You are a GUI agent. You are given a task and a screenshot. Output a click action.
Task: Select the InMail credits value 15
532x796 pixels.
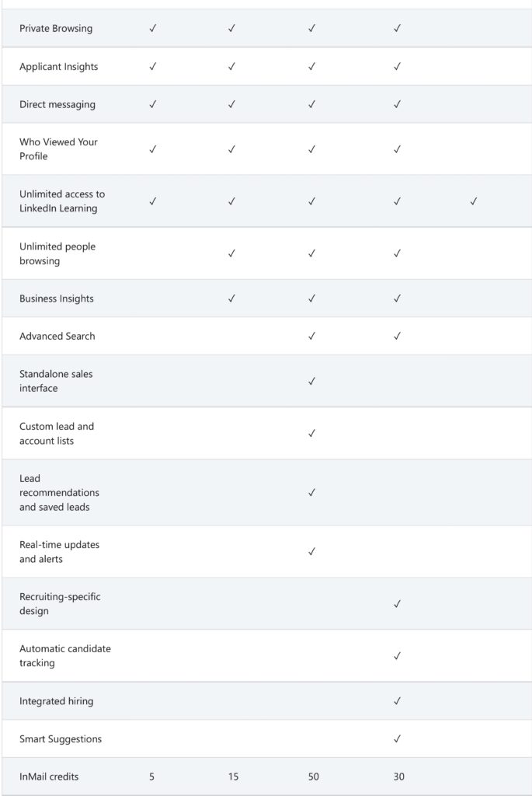point(233,777)
